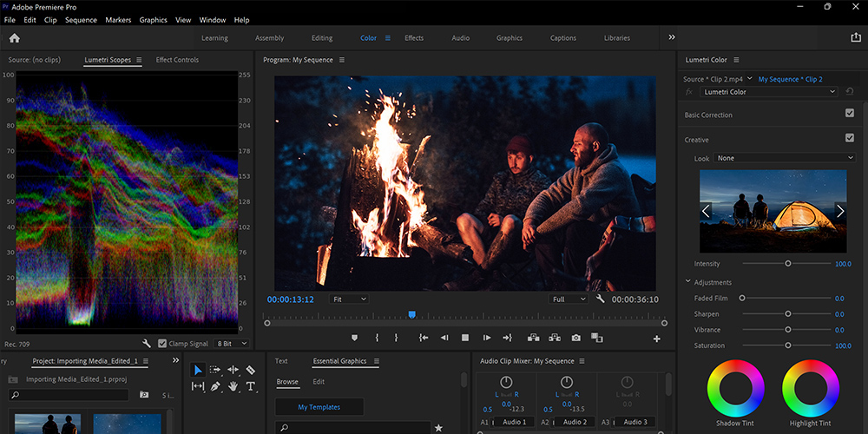This screenshot has width=868, height=434.
Task: Click the Go to In point icon
Action: (424, 338)
